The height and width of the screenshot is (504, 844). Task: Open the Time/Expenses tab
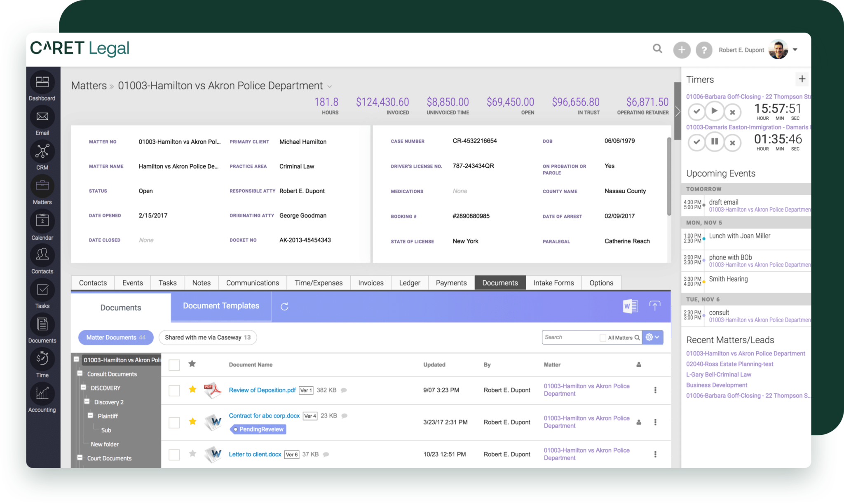pos(318,283)
